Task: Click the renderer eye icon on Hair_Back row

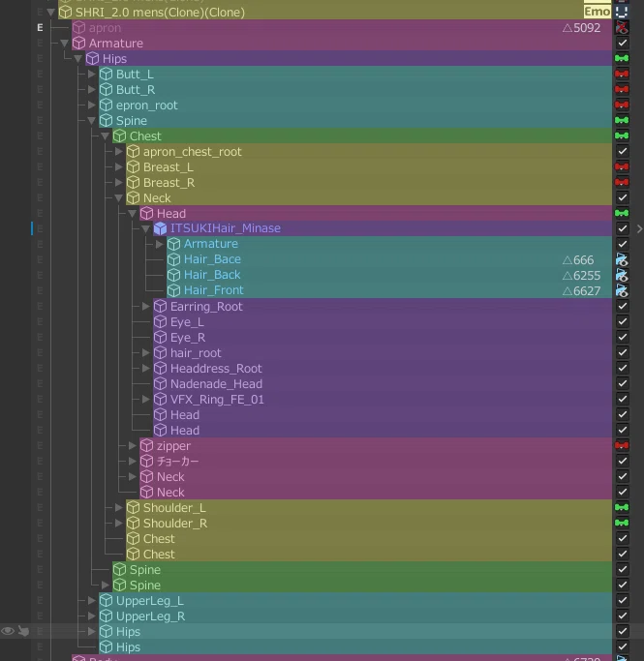Action: (622, 275)
